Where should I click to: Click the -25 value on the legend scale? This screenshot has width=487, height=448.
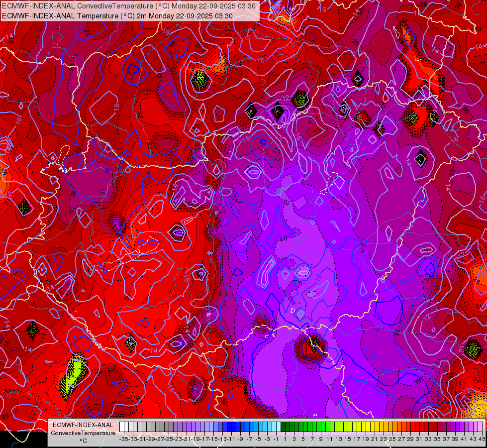click(169, 439)
